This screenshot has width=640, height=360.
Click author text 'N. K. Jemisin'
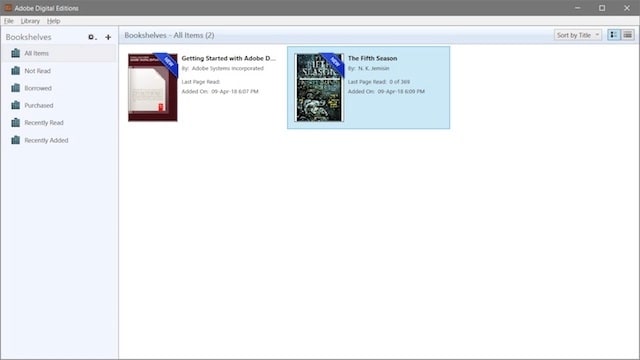coord(373,68)
